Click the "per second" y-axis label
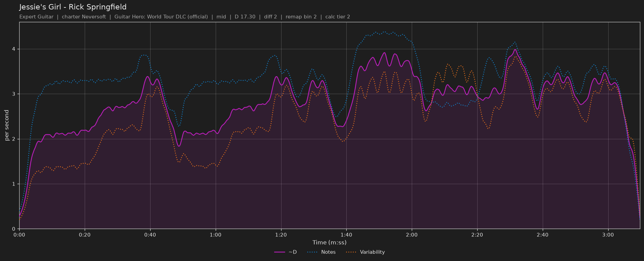The image size is (644, 261). pos(7,125)
